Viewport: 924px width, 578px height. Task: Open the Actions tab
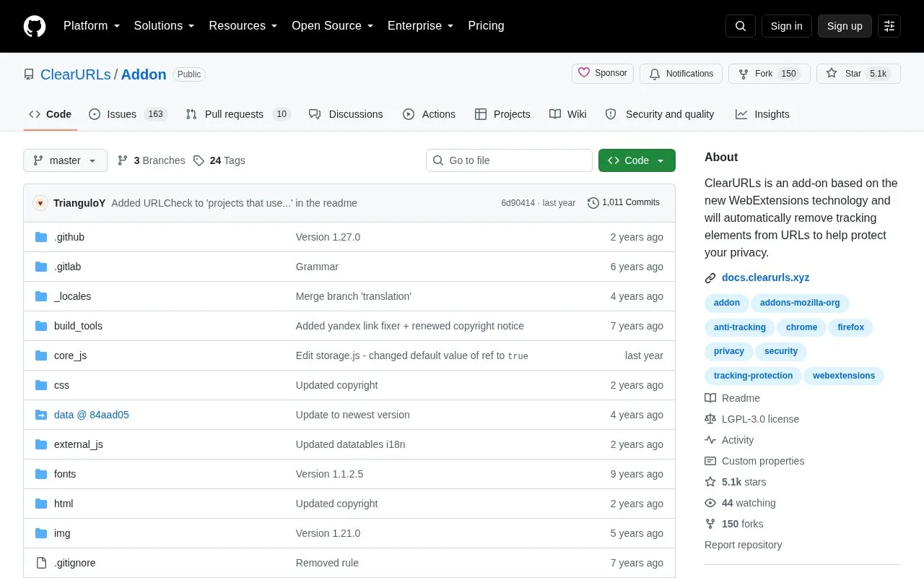pos(429,114)
